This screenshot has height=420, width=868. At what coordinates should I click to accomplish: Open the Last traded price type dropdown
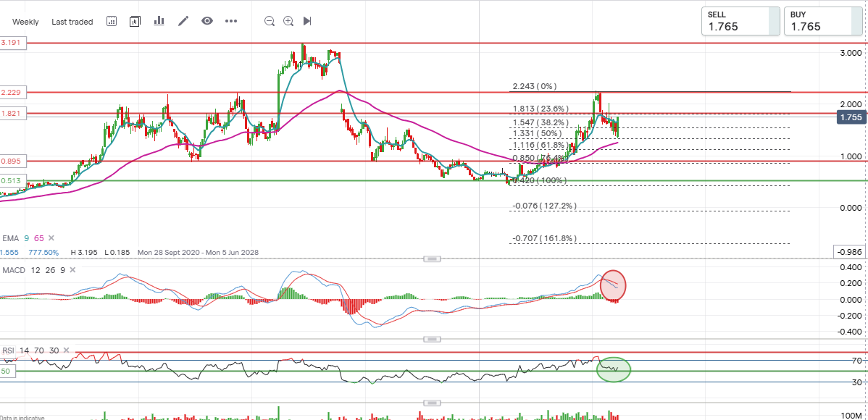(72, 22)
